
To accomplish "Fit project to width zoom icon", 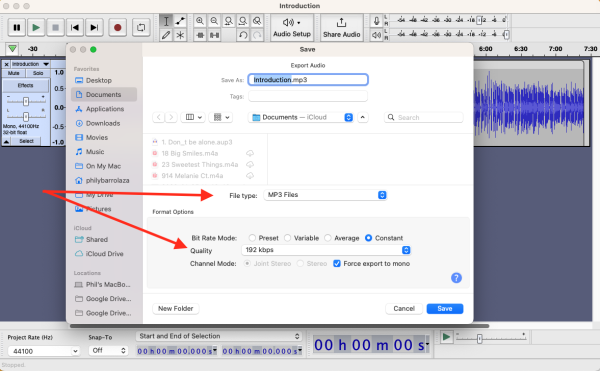I will pyautogui.click(x=243, y=21).
